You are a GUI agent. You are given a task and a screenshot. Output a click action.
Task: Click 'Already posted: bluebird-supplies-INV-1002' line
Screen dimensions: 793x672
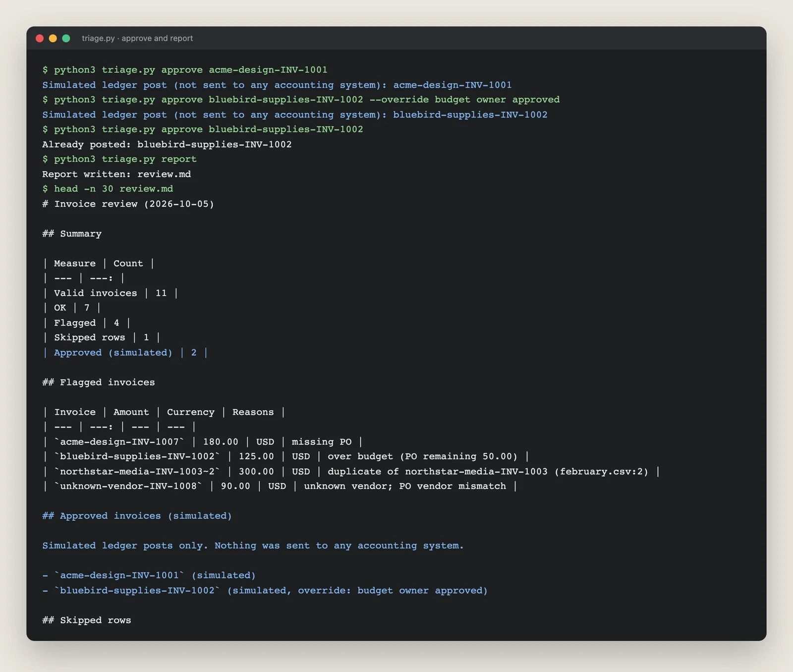point(167,144)
